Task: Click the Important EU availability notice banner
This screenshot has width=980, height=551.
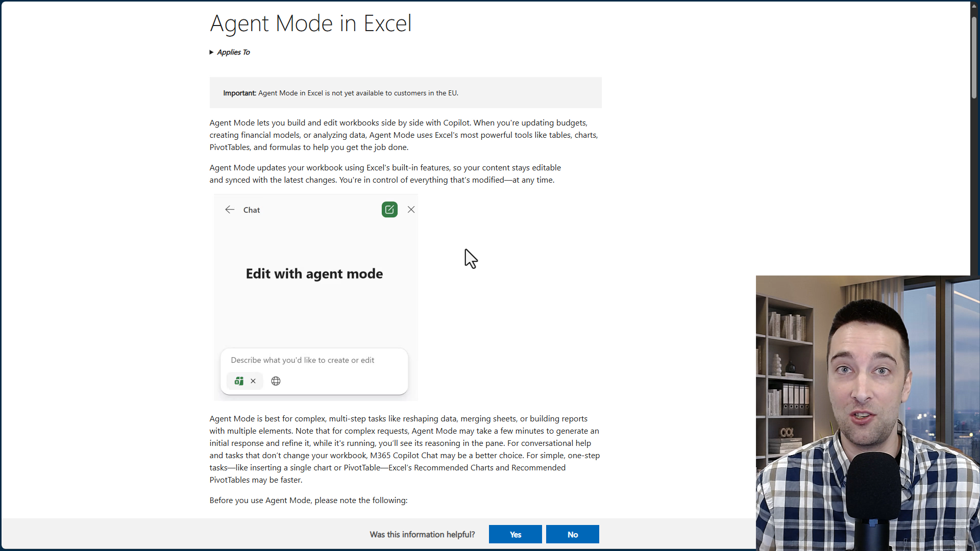Action: [405, 93]
